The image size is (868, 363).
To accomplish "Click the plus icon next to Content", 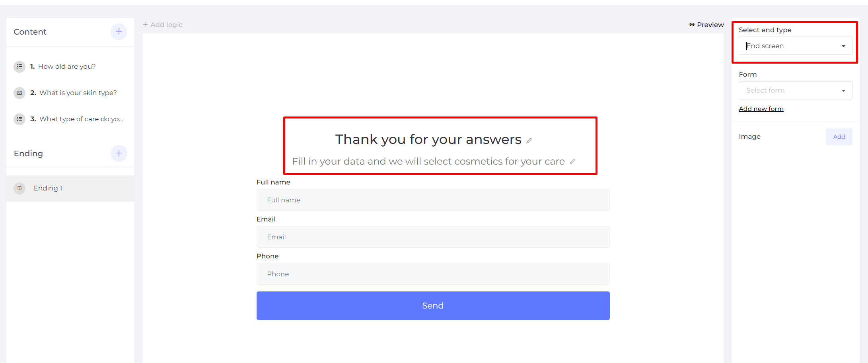I will point(119,32).
